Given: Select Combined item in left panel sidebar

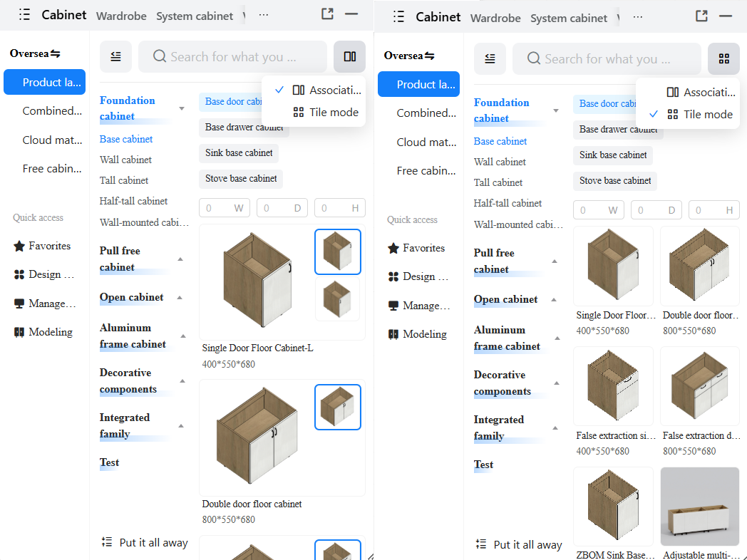Looking at the screenshot, I should click(45, 111).
